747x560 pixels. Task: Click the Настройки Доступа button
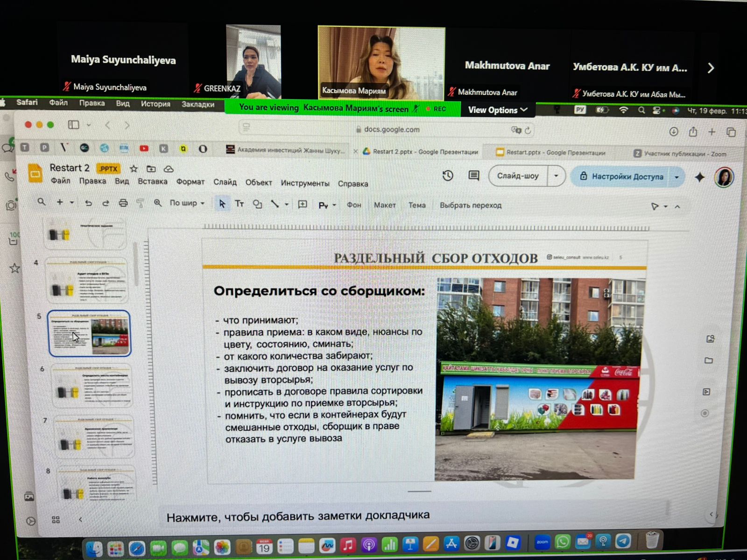621,177
